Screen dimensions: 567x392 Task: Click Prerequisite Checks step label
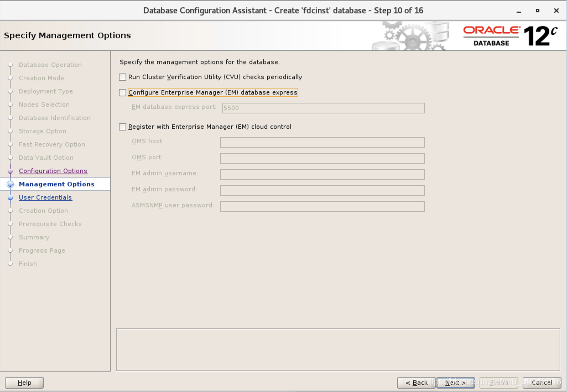(x=50, y=224)
